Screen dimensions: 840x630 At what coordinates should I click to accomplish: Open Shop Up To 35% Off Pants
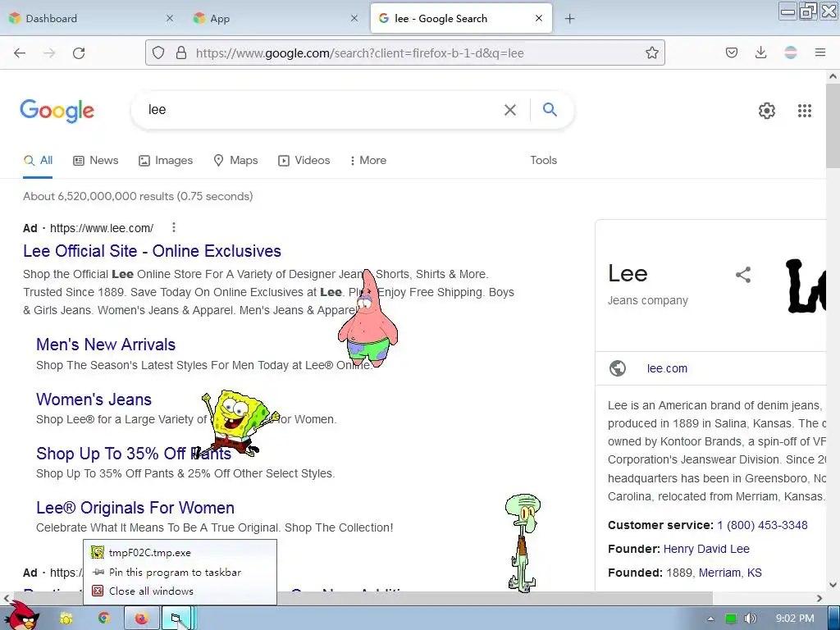(134, 453)
